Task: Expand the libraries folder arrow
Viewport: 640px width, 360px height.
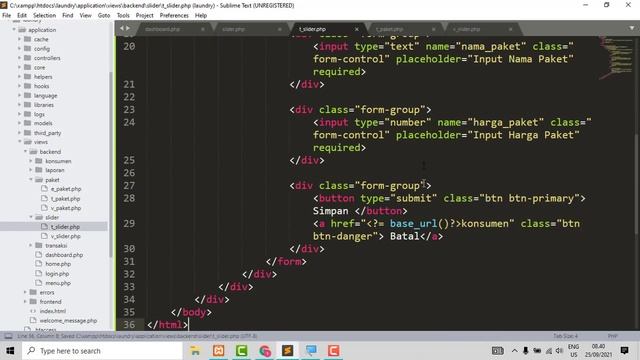Action: [20, 105]
